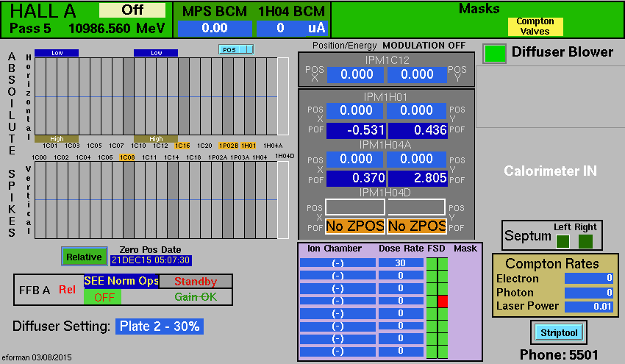
Task: Click the 10986.560 MeV energy readout
Action: [x=116, y=28]
